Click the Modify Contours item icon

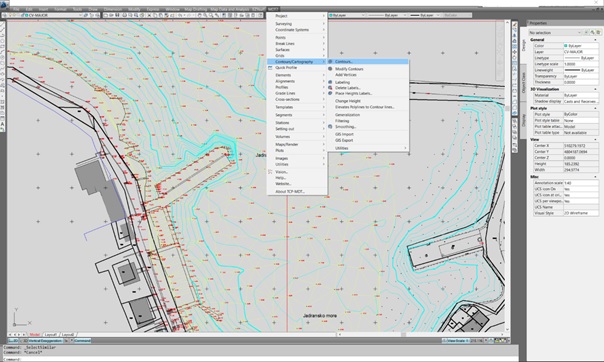[x=330, y=69]
